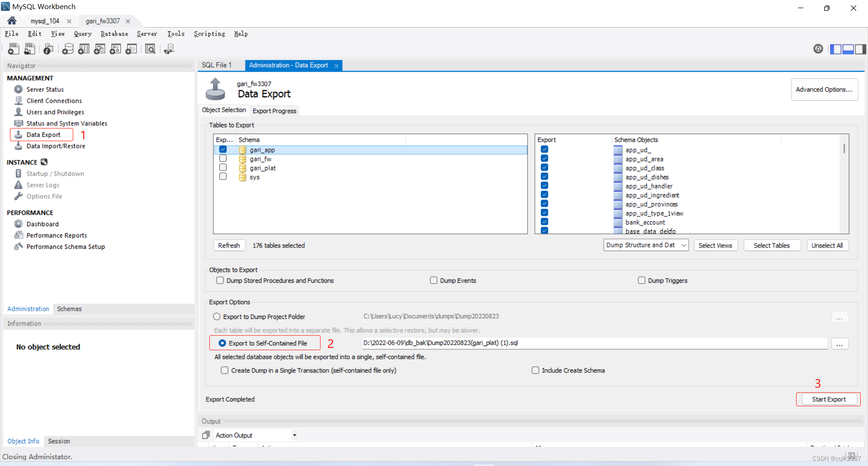Open Performance Schema Setup icon

pyautogui.click(x=19, y=246)
